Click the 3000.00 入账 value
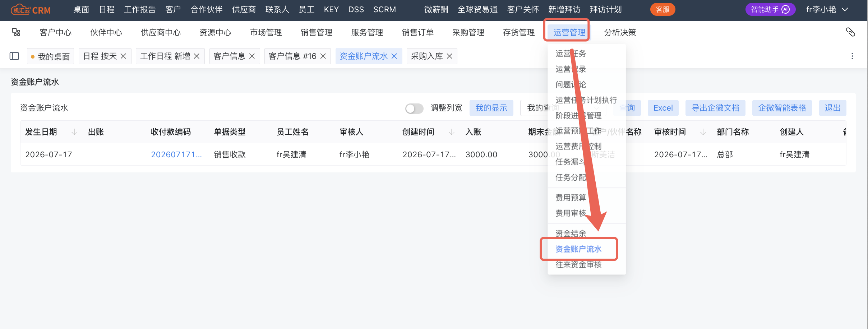The height and width of the screenshot is (329, 868). [x=481, y=154]
